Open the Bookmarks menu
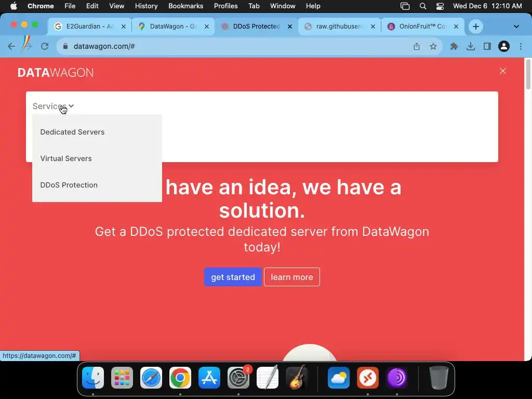This screenshot has height=399, width=532. pyautogui.click(x=185, y=6)
